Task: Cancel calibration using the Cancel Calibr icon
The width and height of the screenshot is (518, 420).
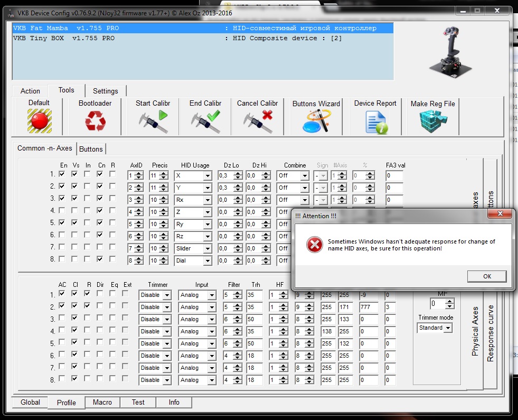Action: [257, 121]
